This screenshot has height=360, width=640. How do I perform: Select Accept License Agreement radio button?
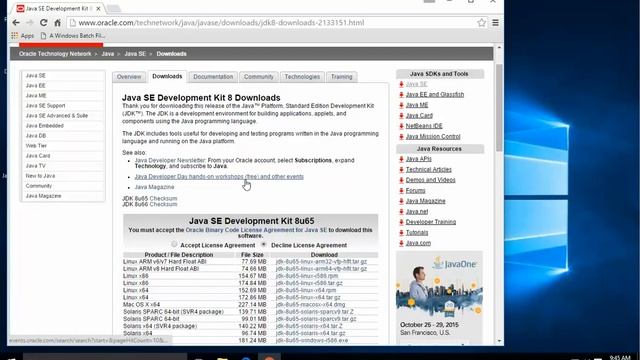(x=174, y=244)
